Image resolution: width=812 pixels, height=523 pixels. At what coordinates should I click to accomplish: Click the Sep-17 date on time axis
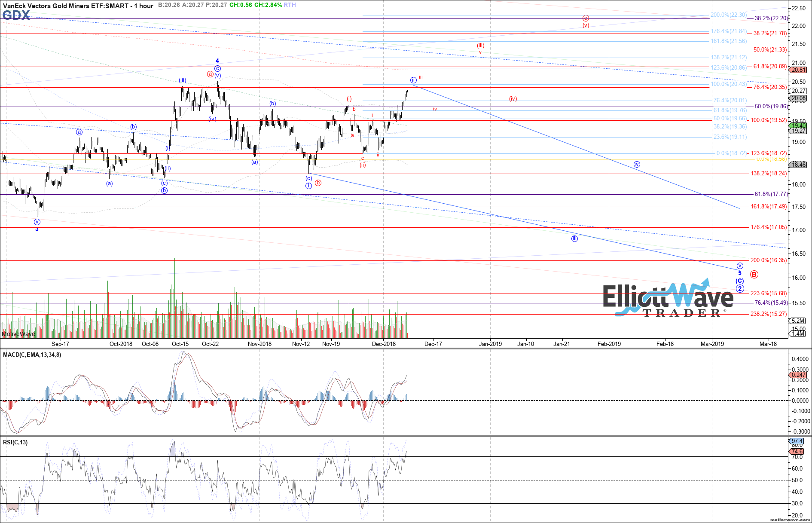pyautogui.click(x=60, y=344)
